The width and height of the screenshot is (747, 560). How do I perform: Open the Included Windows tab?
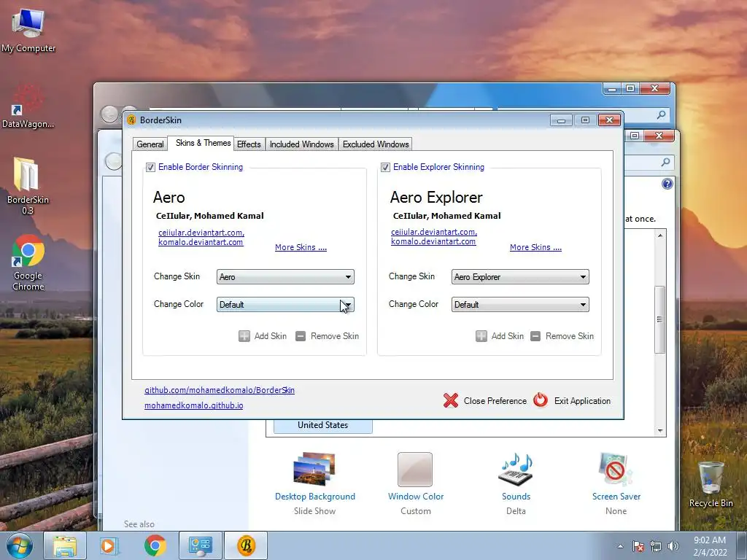[301, 144]
